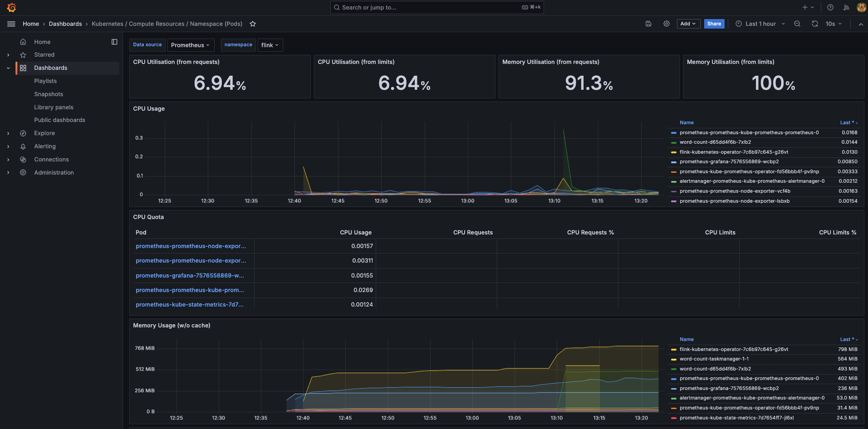This screenshot has width=868, height=429.
Task: Expand the Administration section chevron
Action: click(8, 173)
